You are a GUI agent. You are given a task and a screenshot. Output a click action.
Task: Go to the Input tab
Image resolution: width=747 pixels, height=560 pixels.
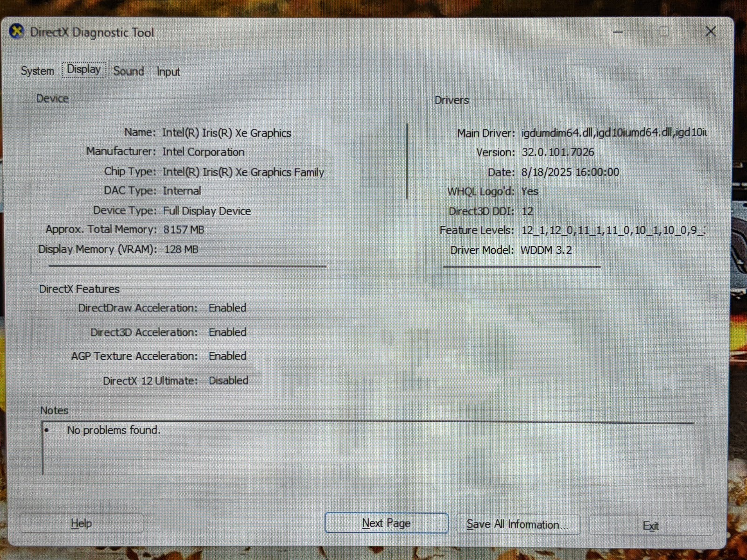pos(168,72)
